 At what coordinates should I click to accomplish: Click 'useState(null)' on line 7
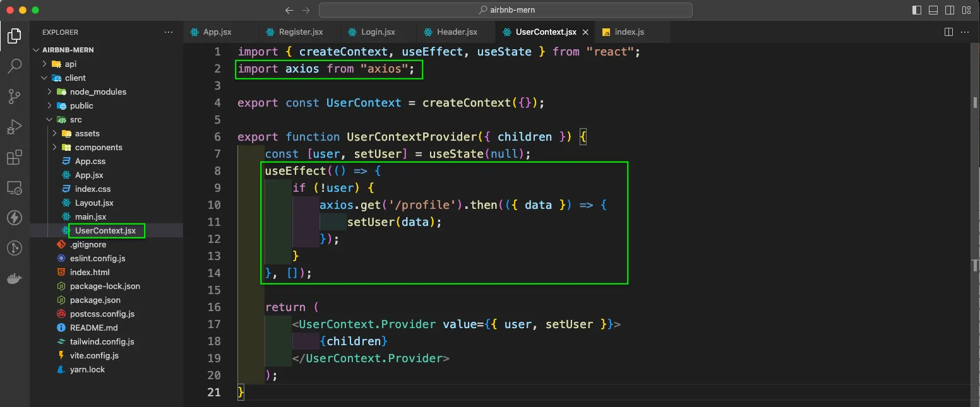pyautogui.click(x=477, y=154)
